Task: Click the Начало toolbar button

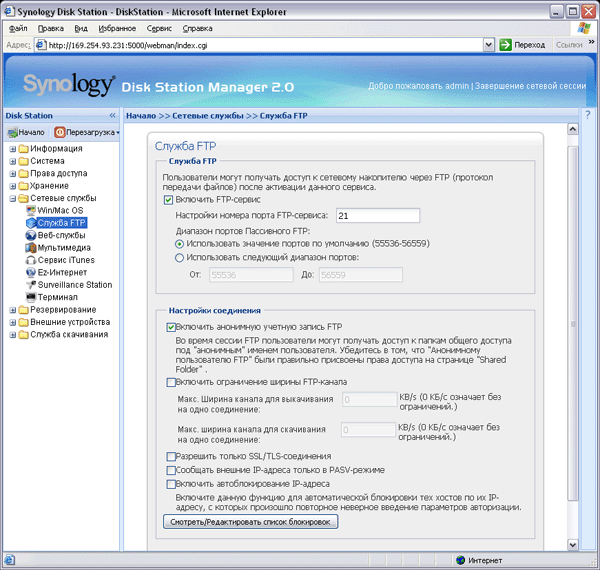Action: click(26, 132)
